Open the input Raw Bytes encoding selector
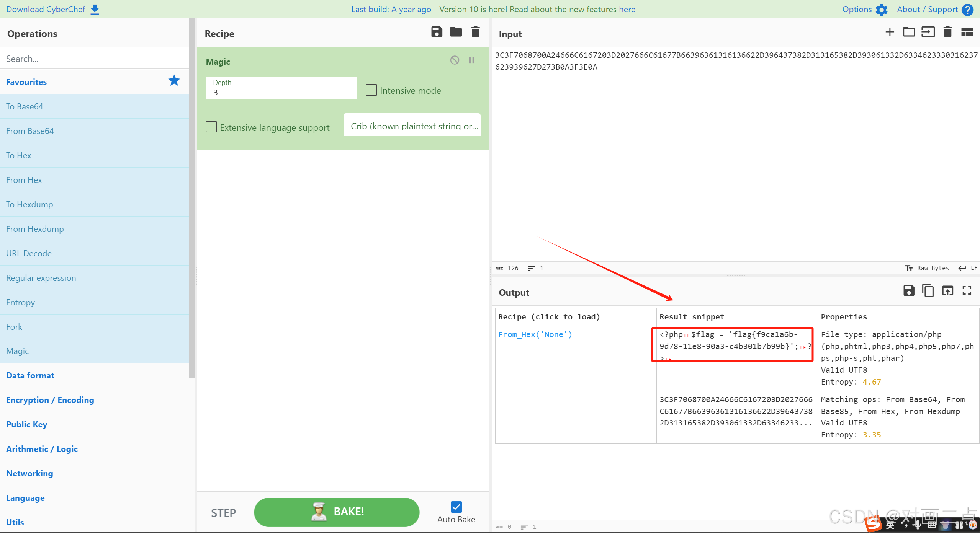 tap(928, 268)
